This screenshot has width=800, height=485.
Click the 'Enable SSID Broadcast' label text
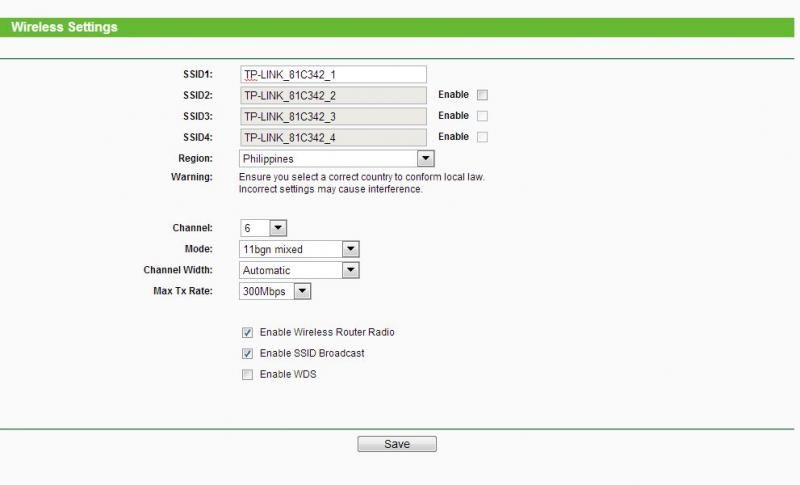tap(312, 353)
